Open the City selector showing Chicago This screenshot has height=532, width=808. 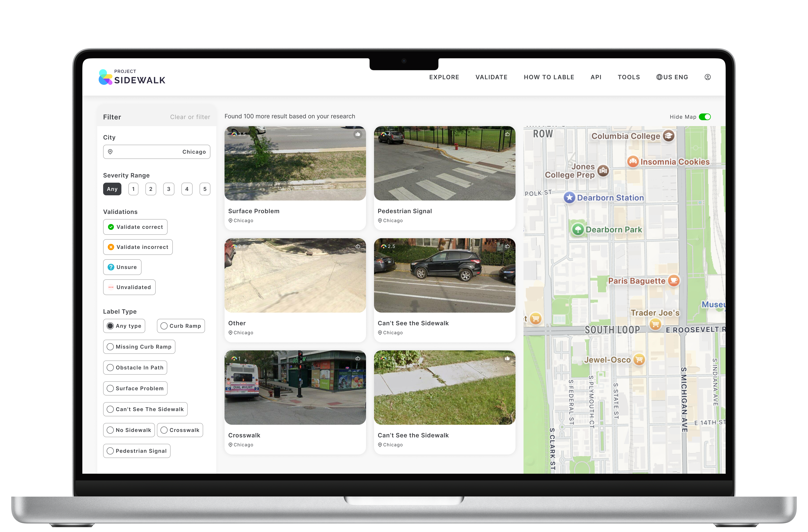point(157,152)
